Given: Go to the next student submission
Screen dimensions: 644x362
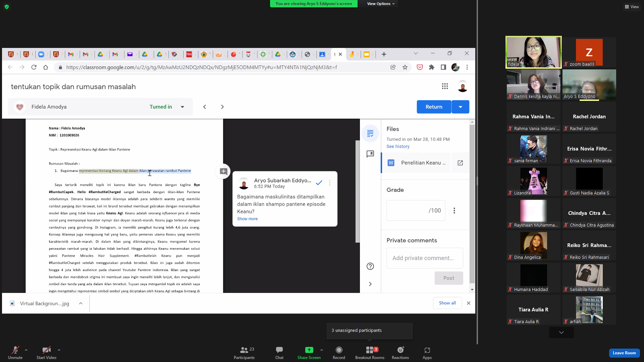Looking at the screenshot, I should (x=222, y=107).
